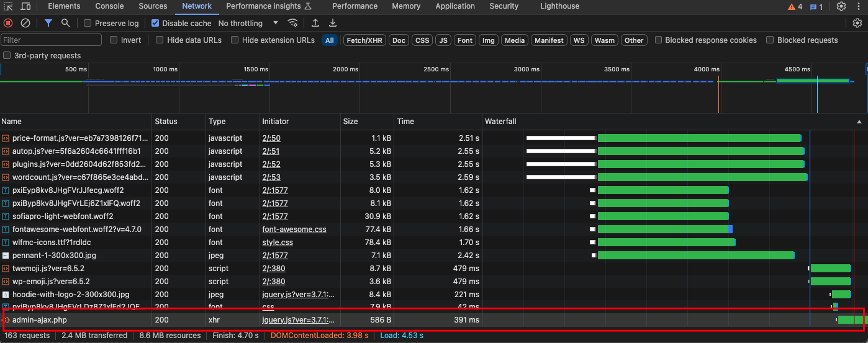Stop recording network log
This screenshot has width=868, height=343.
click(x=8, y=23)
